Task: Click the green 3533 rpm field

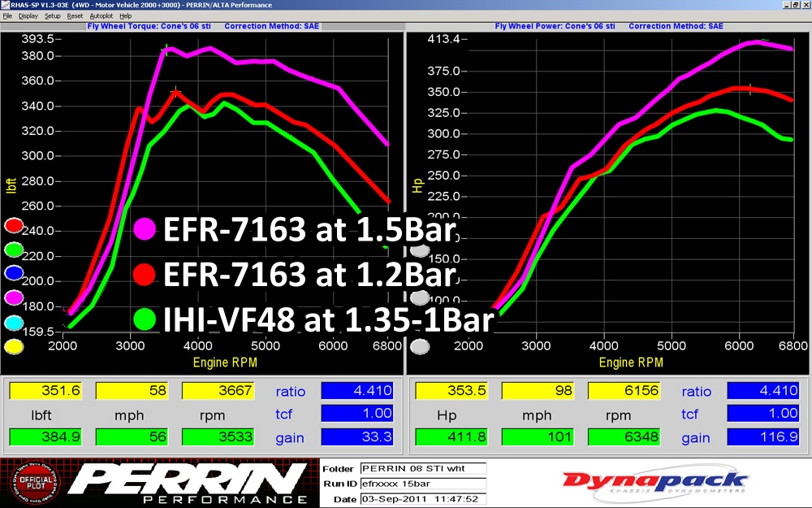Action: point(218,436)
